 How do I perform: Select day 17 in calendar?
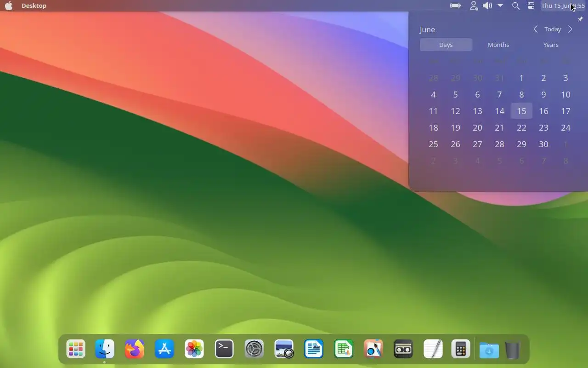(x=565, y=111)
